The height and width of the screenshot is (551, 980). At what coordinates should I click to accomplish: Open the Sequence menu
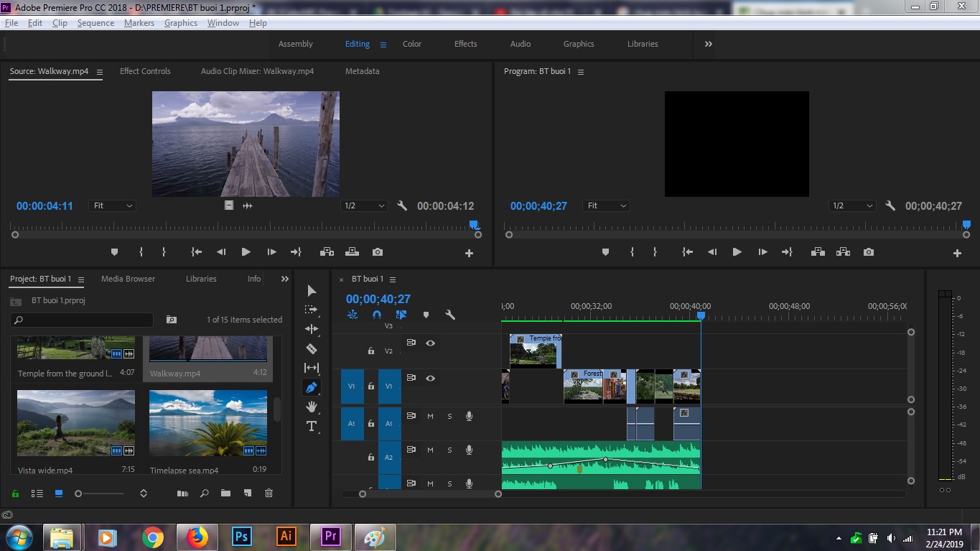tap(95, 23)
